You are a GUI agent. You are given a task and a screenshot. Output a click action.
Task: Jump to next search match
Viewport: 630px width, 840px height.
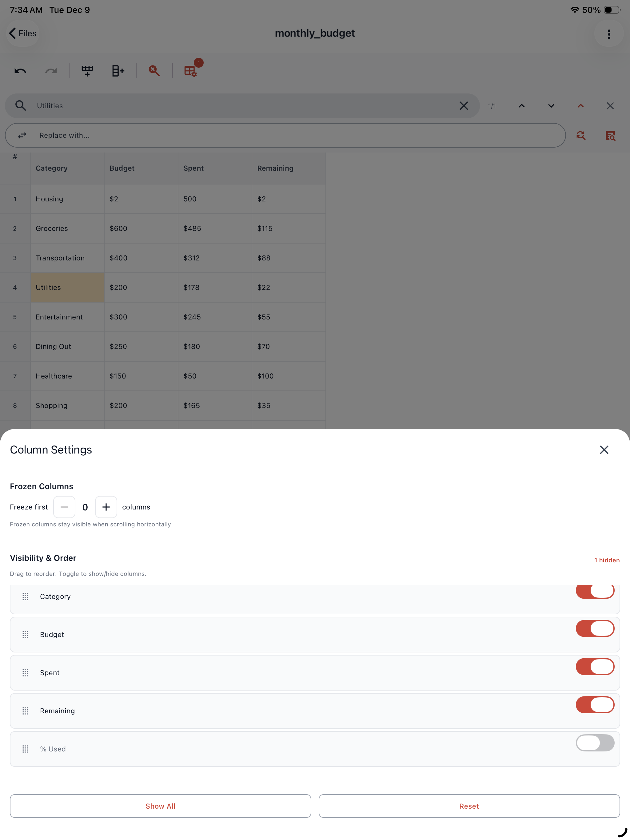[551, 105]
